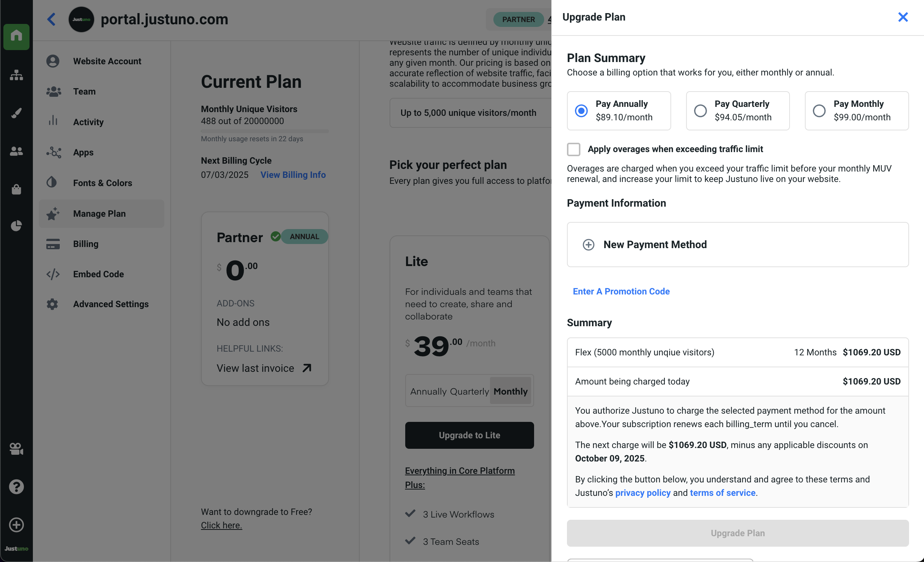This screenshot has height=562, width=924.
Task: Open the shopping bag icon
Action: click(16, 189)
